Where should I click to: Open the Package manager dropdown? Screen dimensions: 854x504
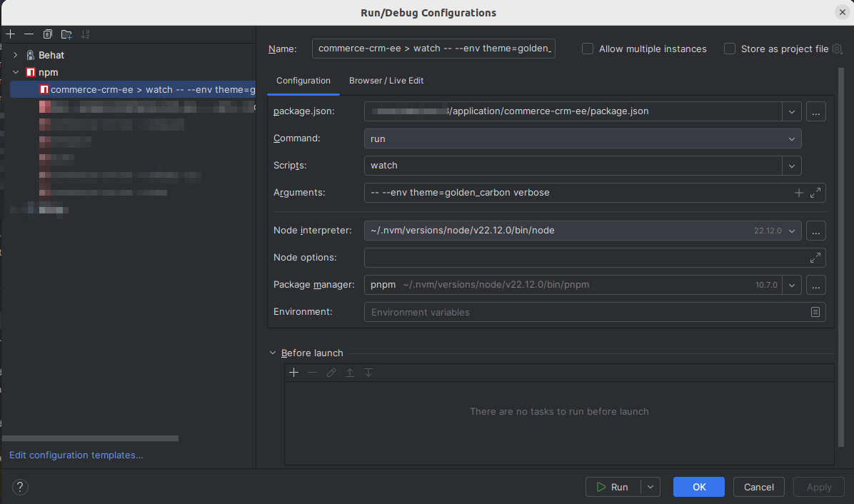pos(792,286)
